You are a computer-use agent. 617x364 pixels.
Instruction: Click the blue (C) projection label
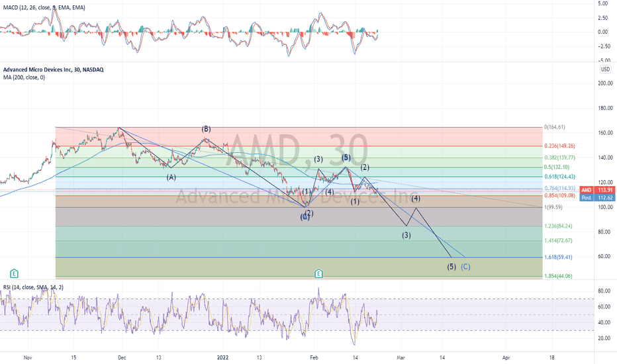pos(465,267)
